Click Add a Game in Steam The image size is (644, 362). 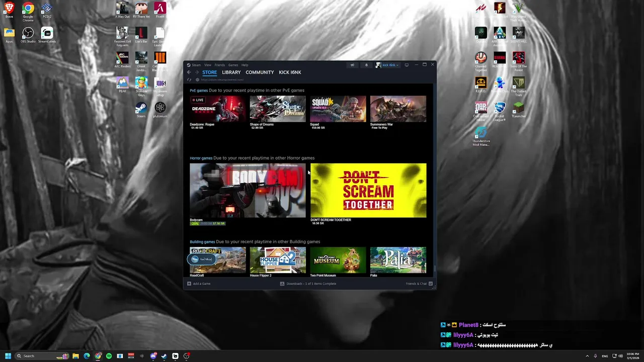pos(199,284)
